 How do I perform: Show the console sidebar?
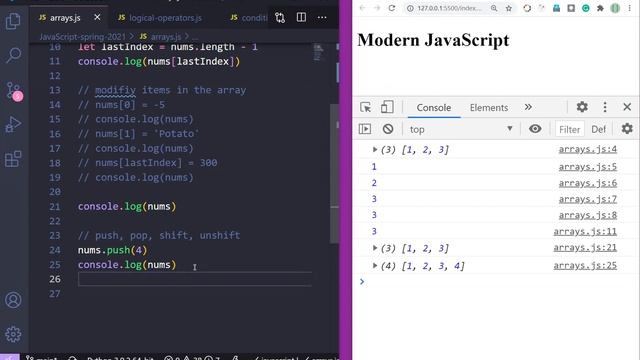365,129
